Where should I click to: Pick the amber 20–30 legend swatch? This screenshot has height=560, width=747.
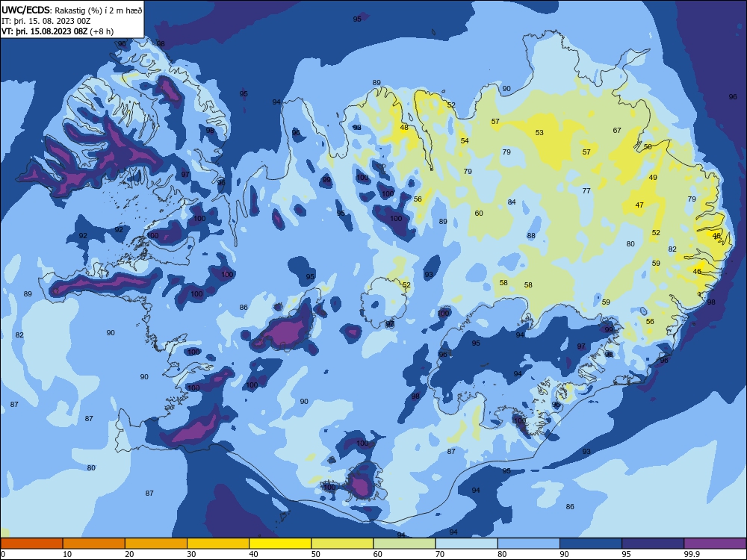(x=156, y=544)
